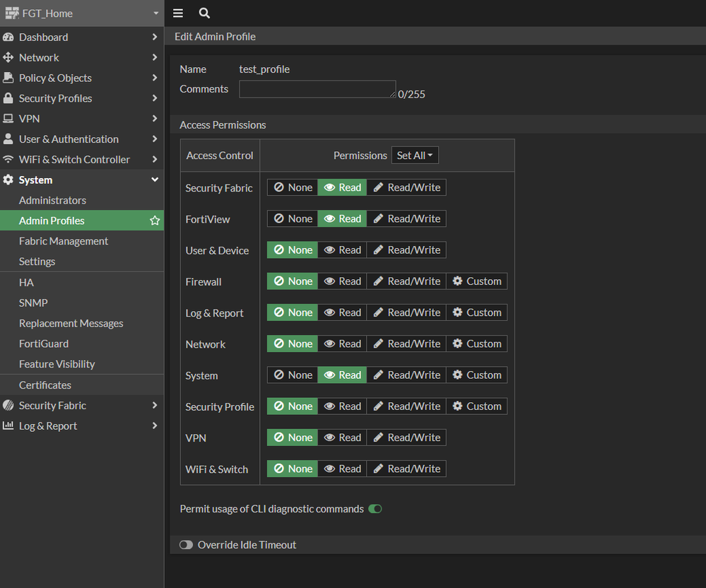Click the favorite star icon beside Admin Profiles
The height and width of the screenshot is (588, 706).
coord(155,221)
